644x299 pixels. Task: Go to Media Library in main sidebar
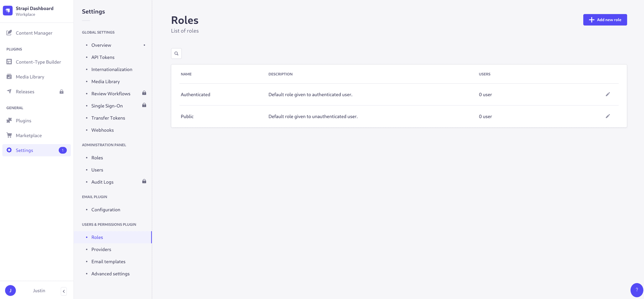[x=30, y=77]
